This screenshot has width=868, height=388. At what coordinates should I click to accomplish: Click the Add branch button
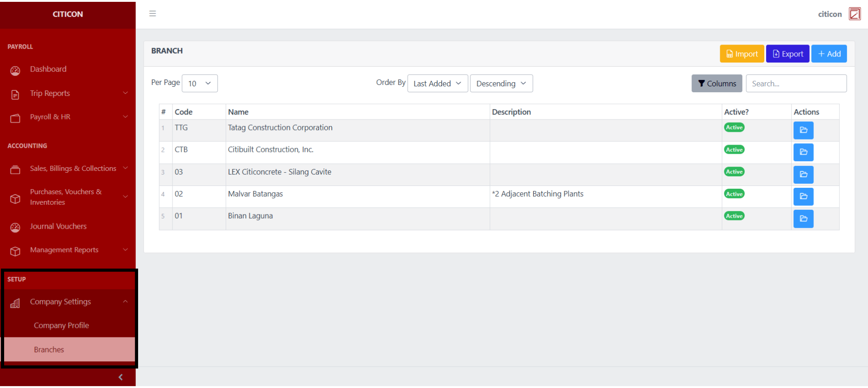pyautogui.click(x=829, y=54)
